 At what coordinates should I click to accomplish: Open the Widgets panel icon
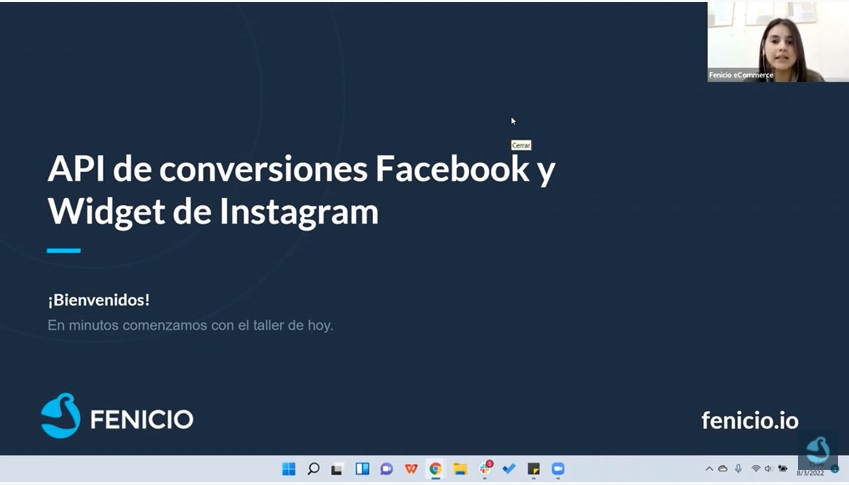[x=362, y=469]
